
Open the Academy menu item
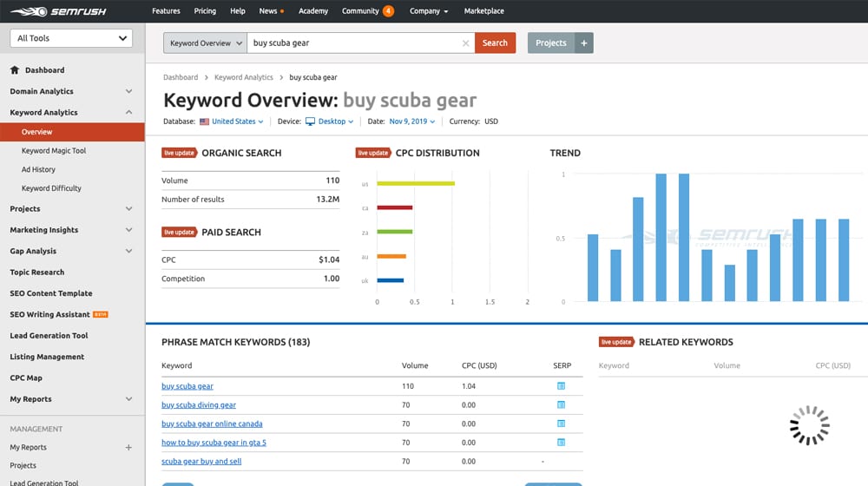[x=313, y=11]
